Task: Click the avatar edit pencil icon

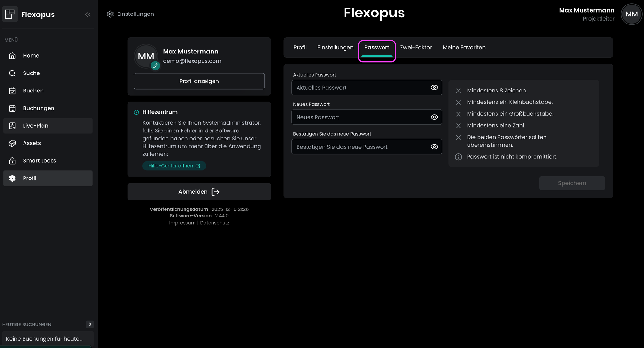Action: coord(156,66)
